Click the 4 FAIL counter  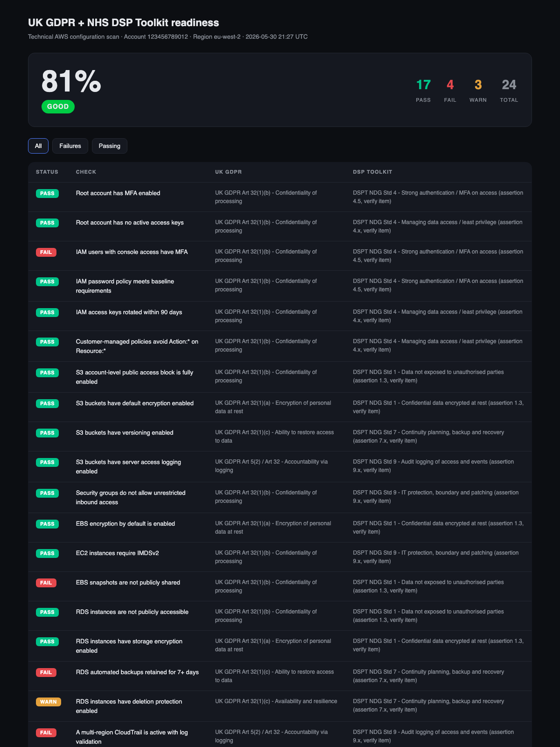click(x=450, y=90)
